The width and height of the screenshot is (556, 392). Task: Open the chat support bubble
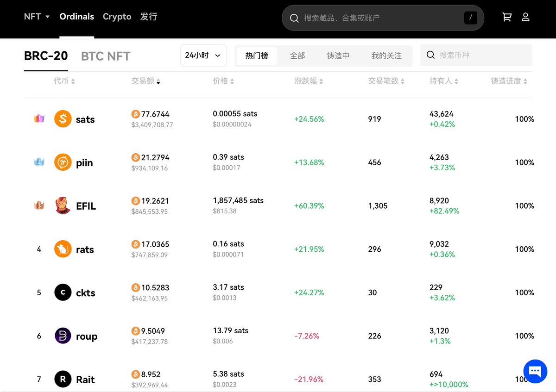535,371
